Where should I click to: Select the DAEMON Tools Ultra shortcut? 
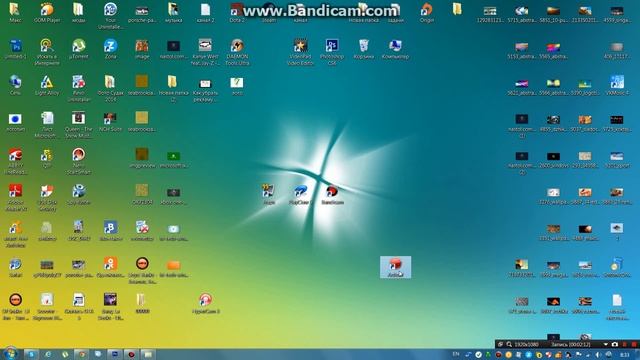pyautogui.click(x=237, y=52)
